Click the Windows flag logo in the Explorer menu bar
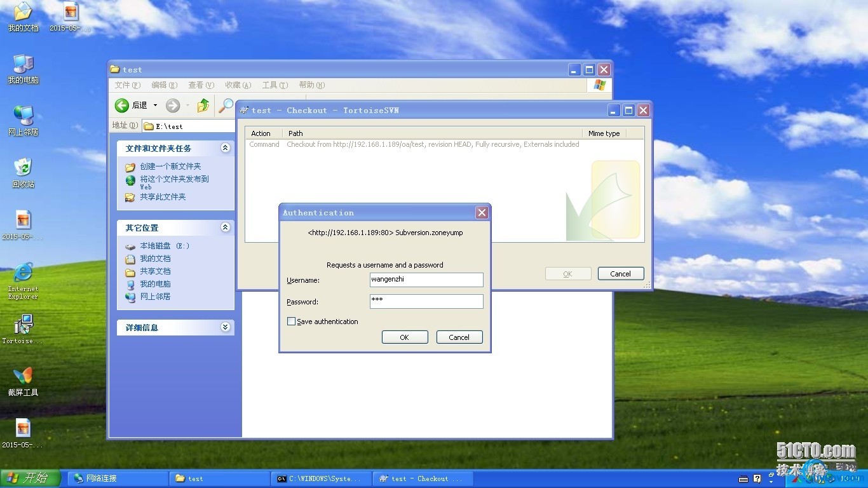868x488 pixels. point(600,85)
